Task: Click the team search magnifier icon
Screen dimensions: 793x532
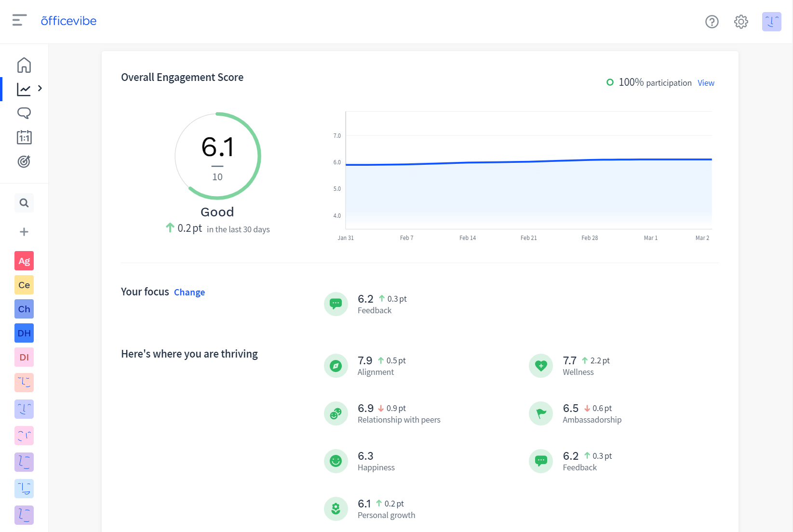Action: pos(24,202)
